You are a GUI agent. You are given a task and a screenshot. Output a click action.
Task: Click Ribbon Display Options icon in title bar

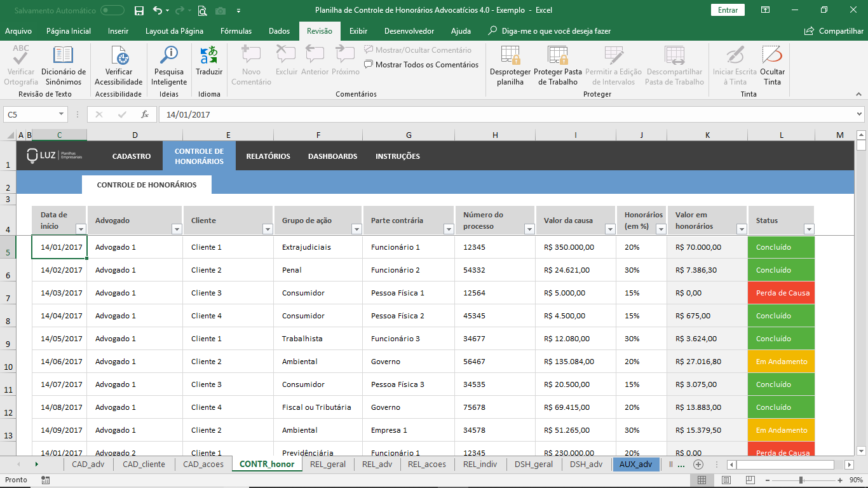[765, 10]
